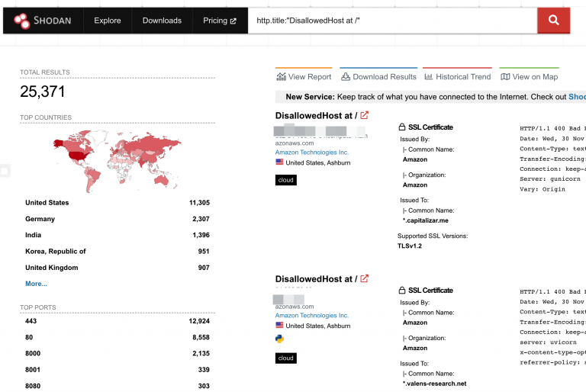Click the Historical Trend bar chart icon
Image resolution: width=586 pixels, height=392 pixels.
click(429, 77)
